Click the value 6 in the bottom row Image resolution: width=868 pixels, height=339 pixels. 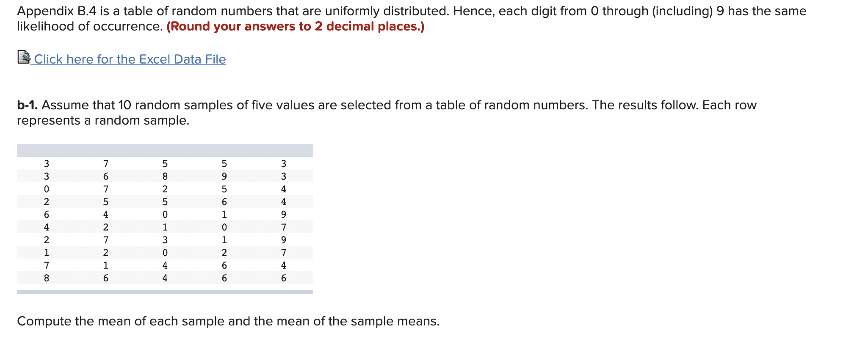[106, 277]
